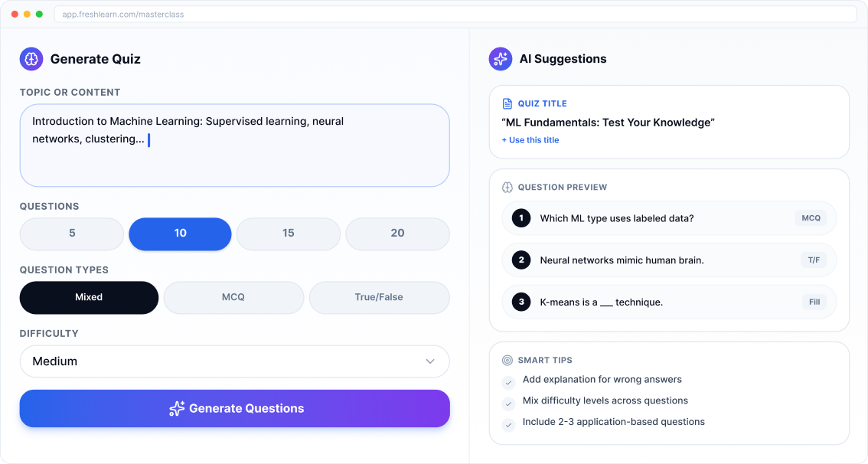The width and height of the screenshot is (868, 464).
Task: Click the sparkle icon inside Generate Questions button
Action: point(178,408)
